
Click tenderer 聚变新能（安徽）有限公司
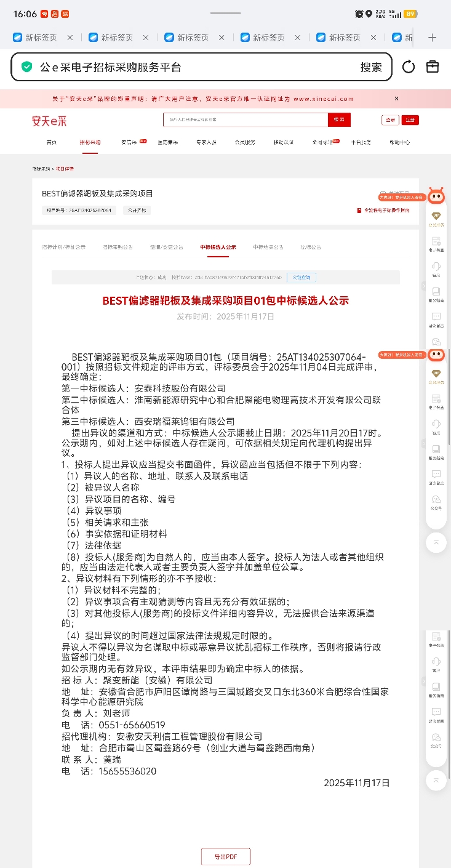[158, 680]
